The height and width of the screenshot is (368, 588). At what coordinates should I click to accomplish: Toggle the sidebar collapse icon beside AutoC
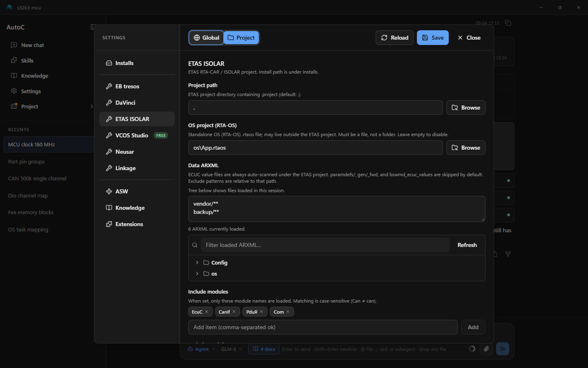click(x=93, y=27)
